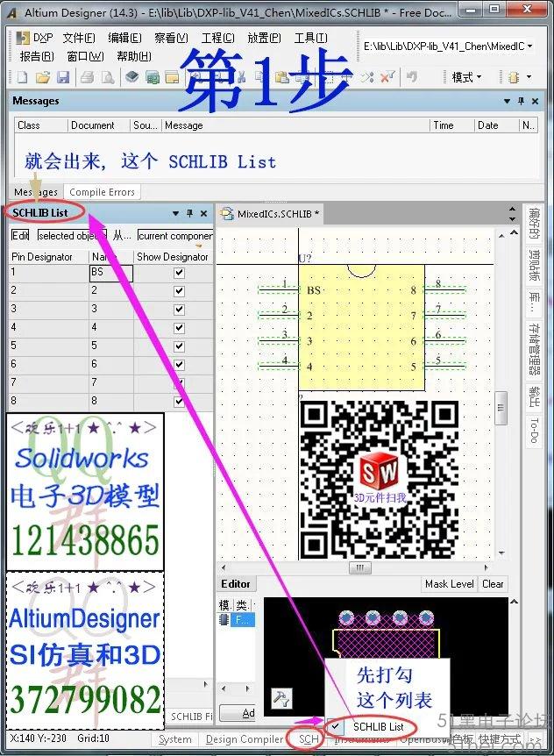Screen dimensions: 554x756
Task: Click the Save disk icon
Action: (x=63, y=77)
